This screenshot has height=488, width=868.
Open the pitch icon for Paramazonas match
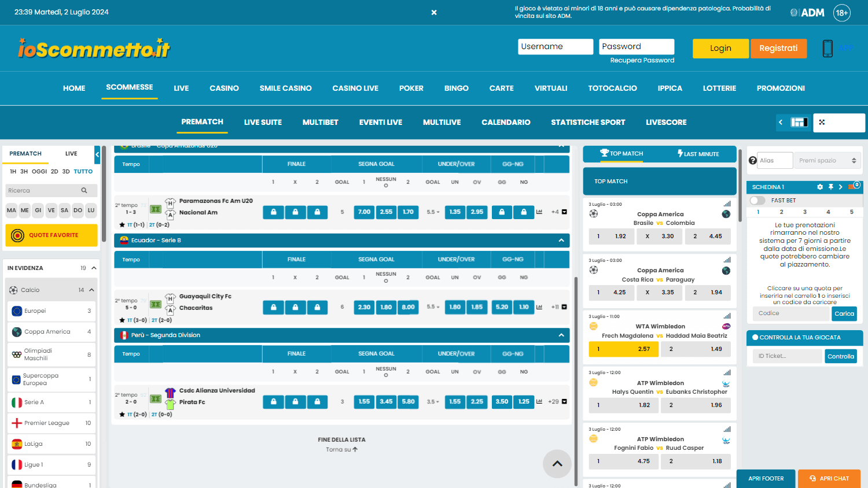point(156,209)
